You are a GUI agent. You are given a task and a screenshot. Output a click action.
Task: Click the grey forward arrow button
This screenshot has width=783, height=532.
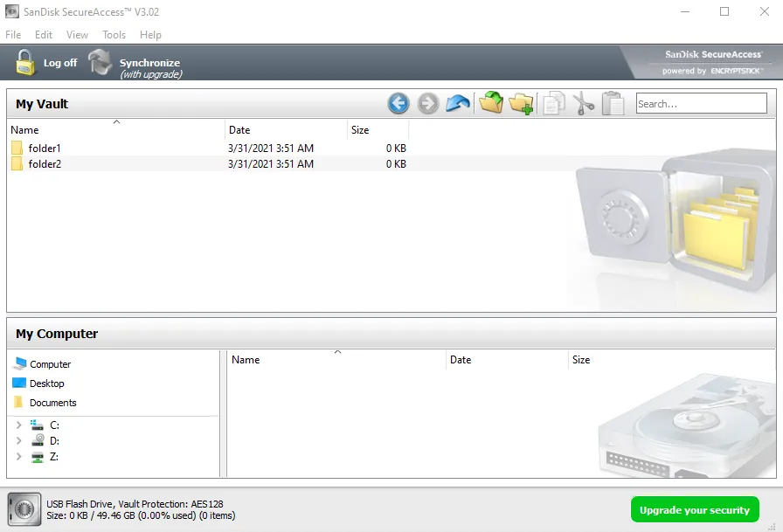click(x=428, y=104)
